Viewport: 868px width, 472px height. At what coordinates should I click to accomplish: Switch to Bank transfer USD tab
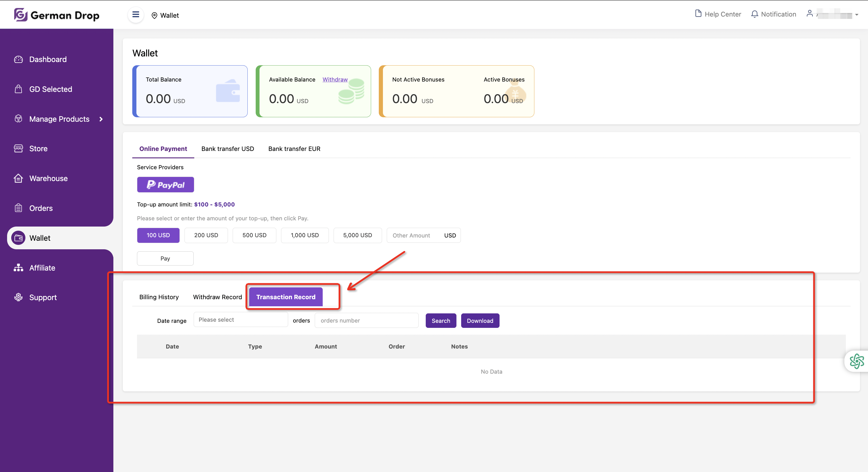click(x=227, y=149)
